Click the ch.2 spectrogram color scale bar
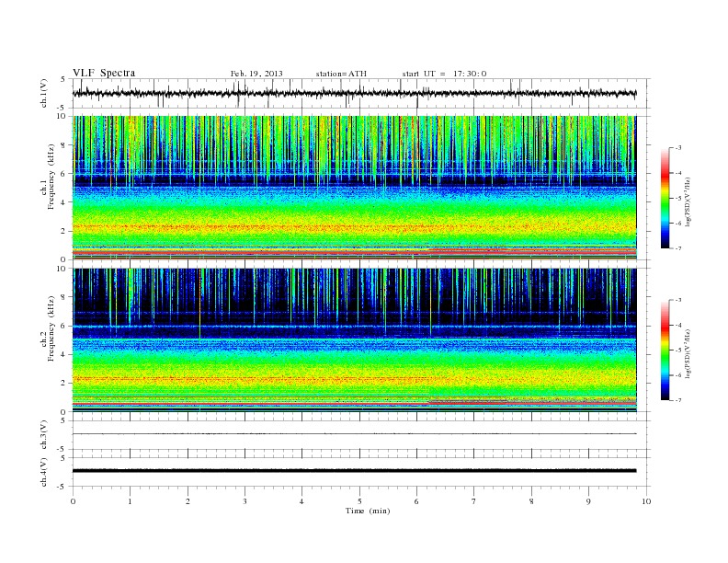728x563 pixels. click(x=665, y=350)
